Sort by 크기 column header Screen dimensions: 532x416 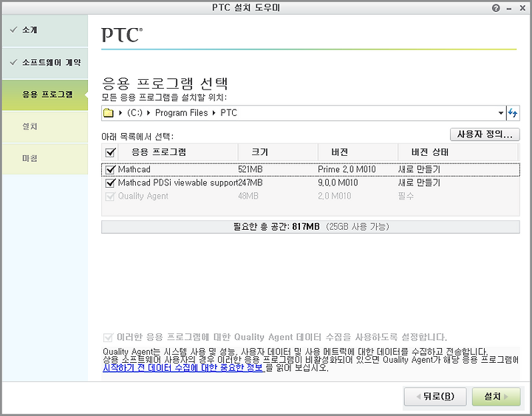click(x=278, y=152)
